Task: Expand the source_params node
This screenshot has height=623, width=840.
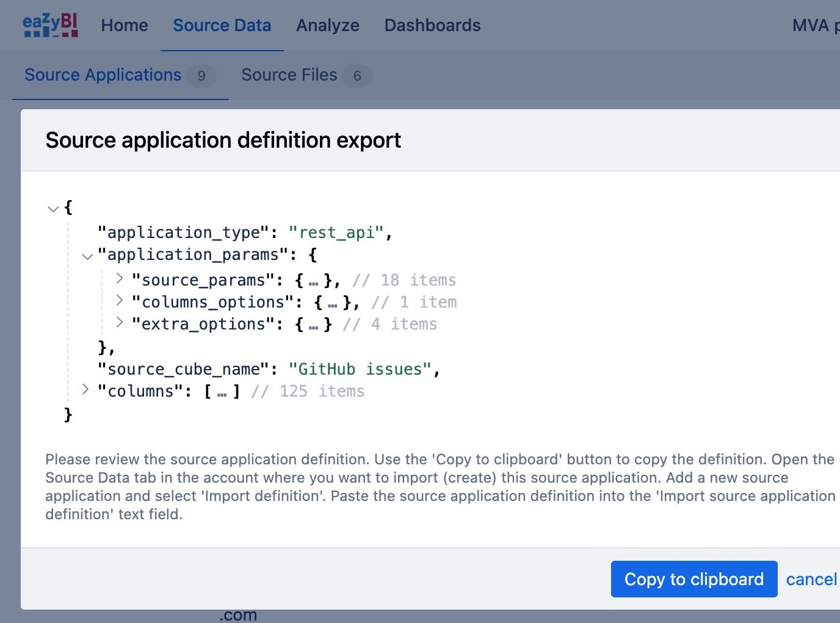Action: (120, 278)
